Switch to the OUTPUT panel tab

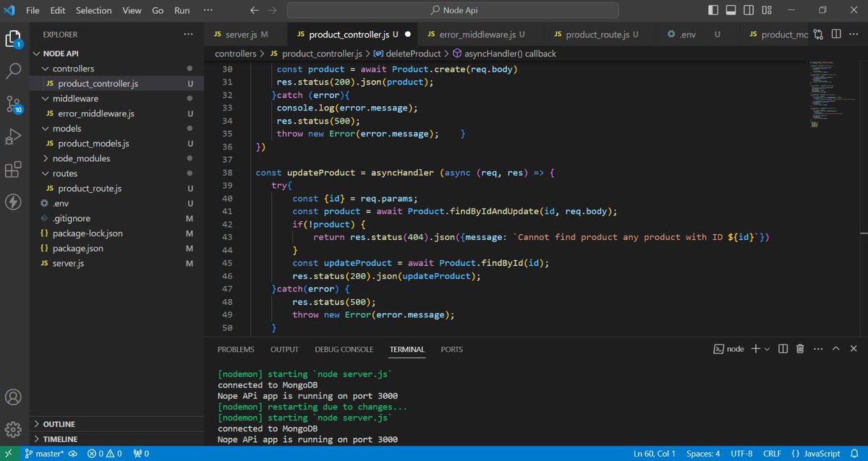click(284, 349)
